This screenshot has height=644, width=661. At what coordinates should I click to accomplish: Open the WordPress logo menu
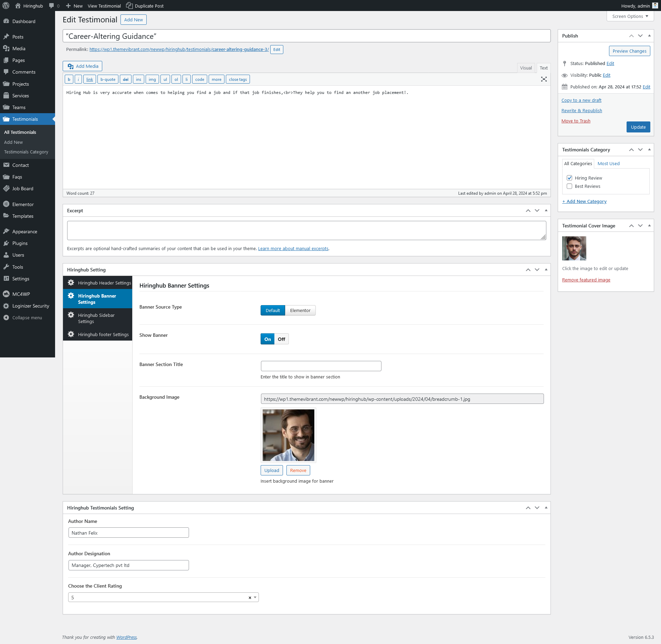[x=6, y=6]
